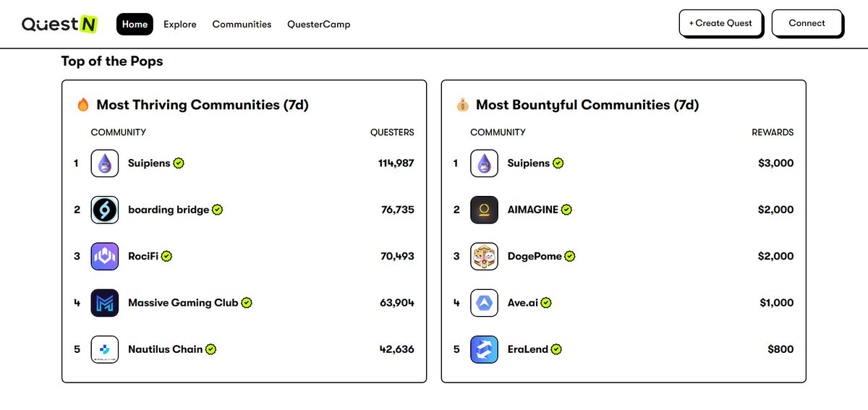The image size is (868, 410).
Task: Open the Communities menu item
Action: coord(242,24)
